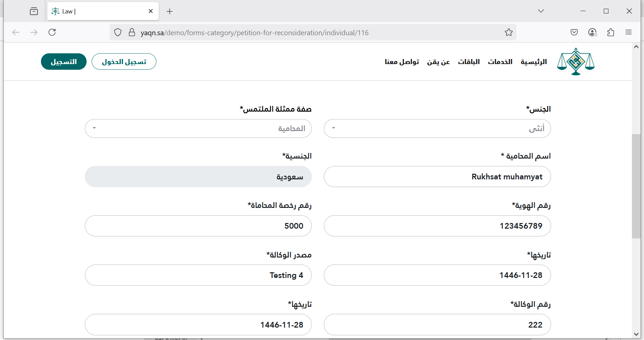The image size is (644, 340).
Task: Bookmark this page with the star icon
Action: tap(508, 33)
